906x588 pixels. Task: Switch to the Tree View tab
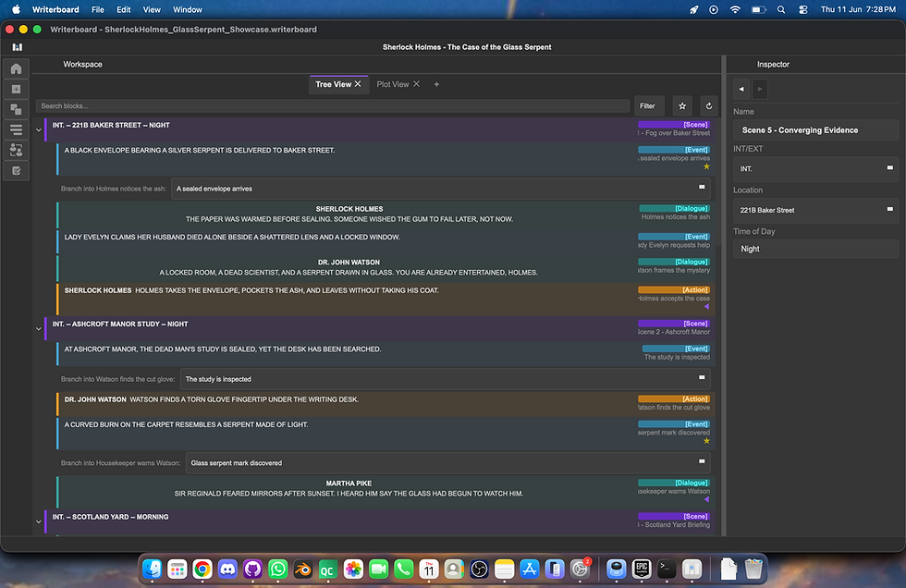click(x=334, y=84)
